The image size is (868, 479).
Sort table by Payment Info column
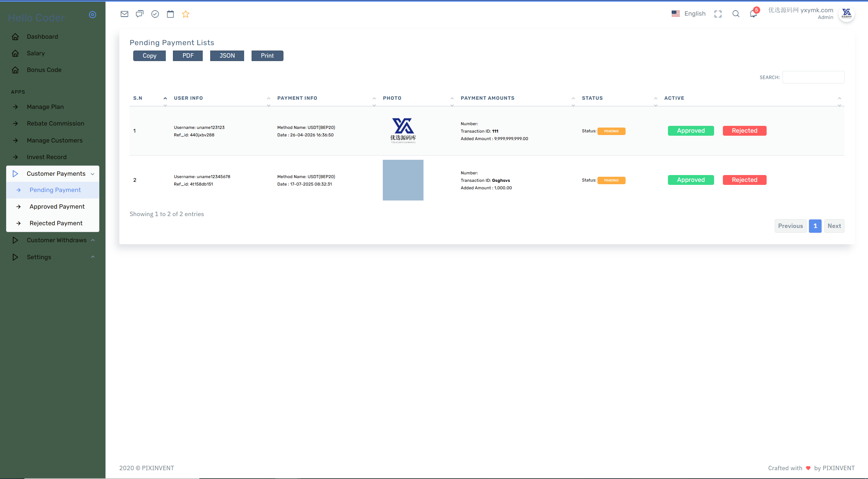point(327,98)
